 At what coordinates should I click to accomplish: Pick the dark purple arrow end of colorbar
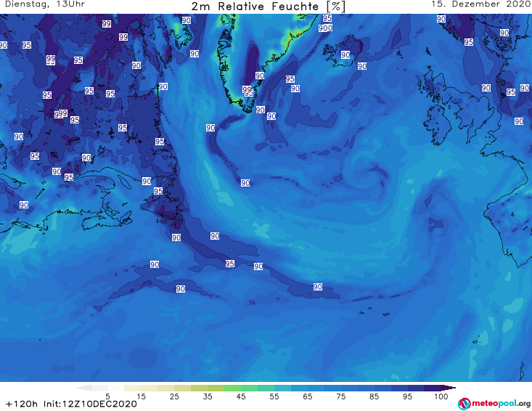click(449, 388)
